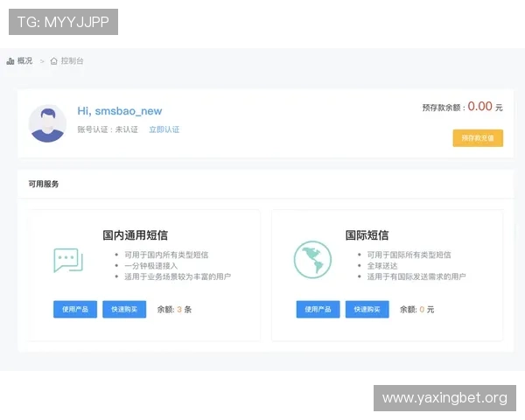Click the chat bubble icon for 国内通用短信
Viewport: 525px width, 420px height.
coord(68,260)
